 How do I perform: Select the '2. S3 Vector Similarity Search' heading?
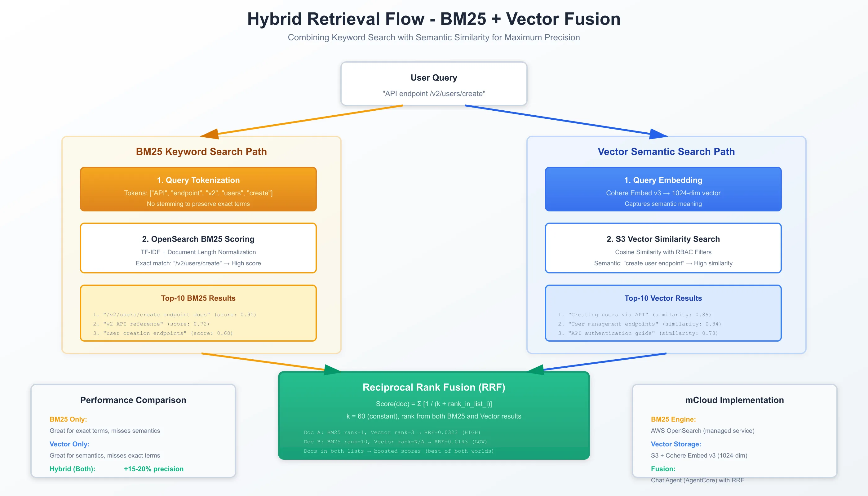tap(663, 239)
